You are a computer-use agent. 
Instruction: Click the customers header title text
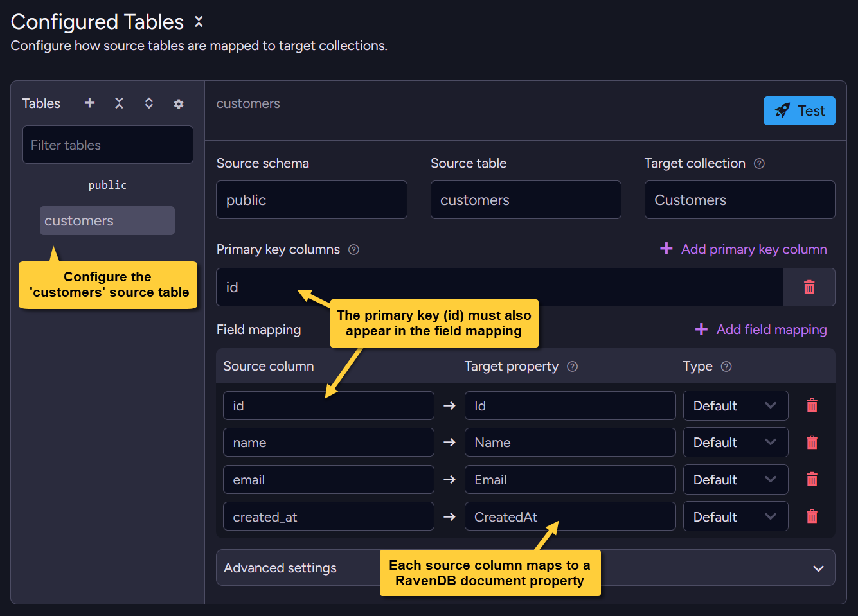(x=248, y=103)
